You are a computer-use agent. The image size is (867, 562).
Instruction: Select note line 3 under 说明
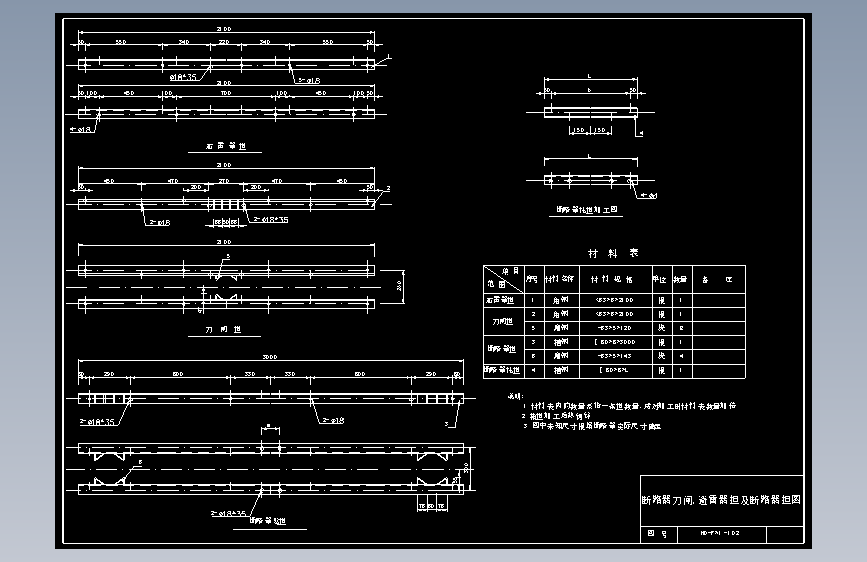coord(592,426)
